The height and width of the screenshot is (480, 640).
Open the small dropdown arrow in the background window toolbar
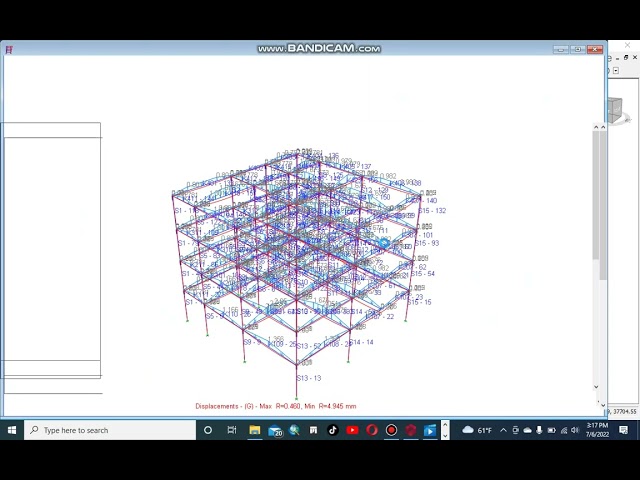click(616, 71)
